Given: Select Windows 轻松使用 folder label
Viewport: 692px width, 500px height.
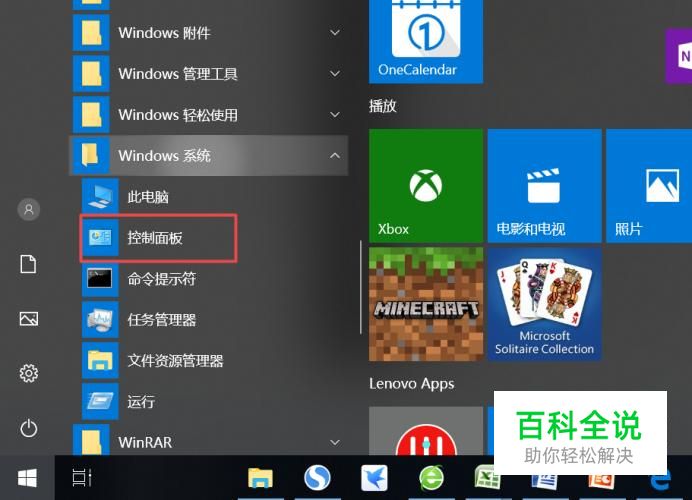Looking at the screenshot, I should point(178,115).
